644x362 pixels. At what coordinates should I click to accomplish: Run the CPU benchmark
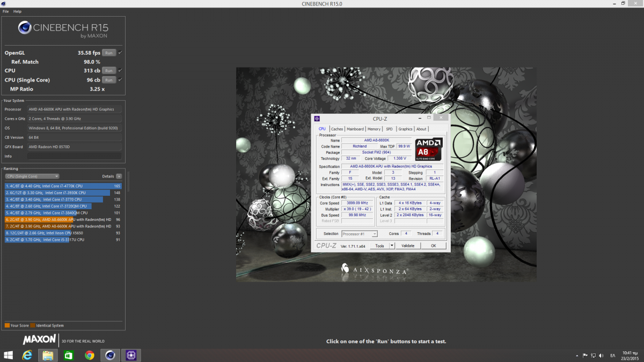click(109, 70)
